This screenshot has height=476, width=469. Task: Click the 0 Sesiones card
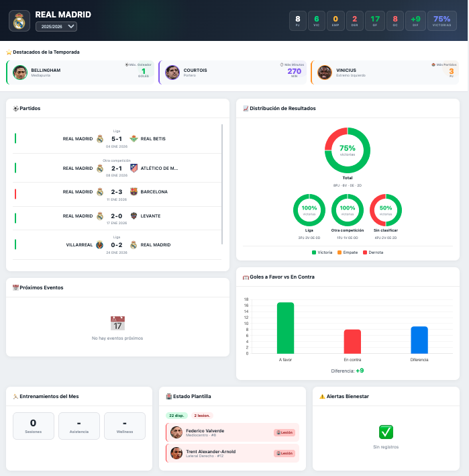point(34,426)
